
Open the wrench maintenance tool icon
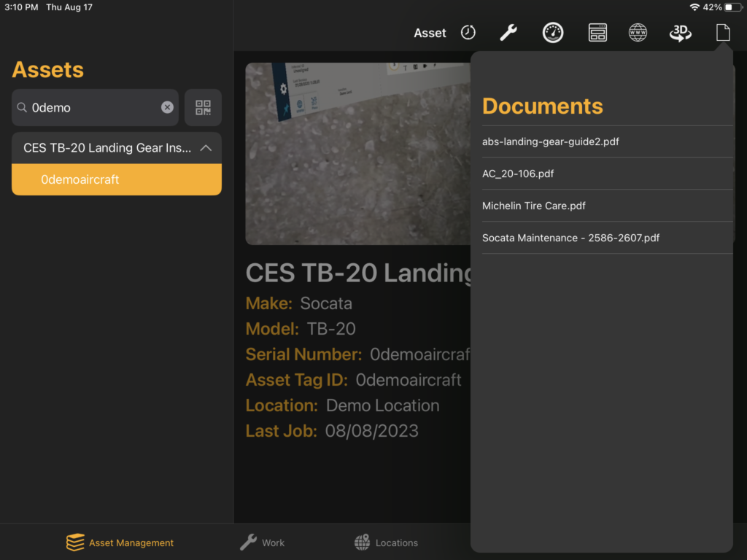[510, 32]
